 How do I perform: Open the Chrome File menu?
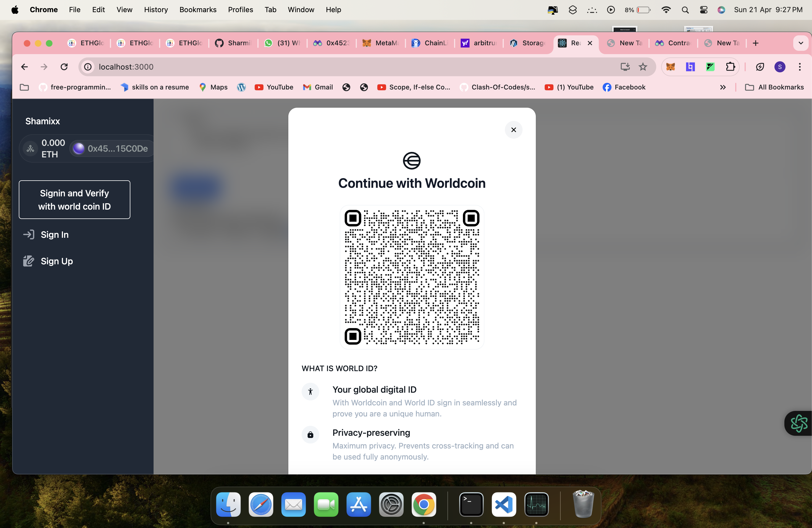click(x=74, y=10)
